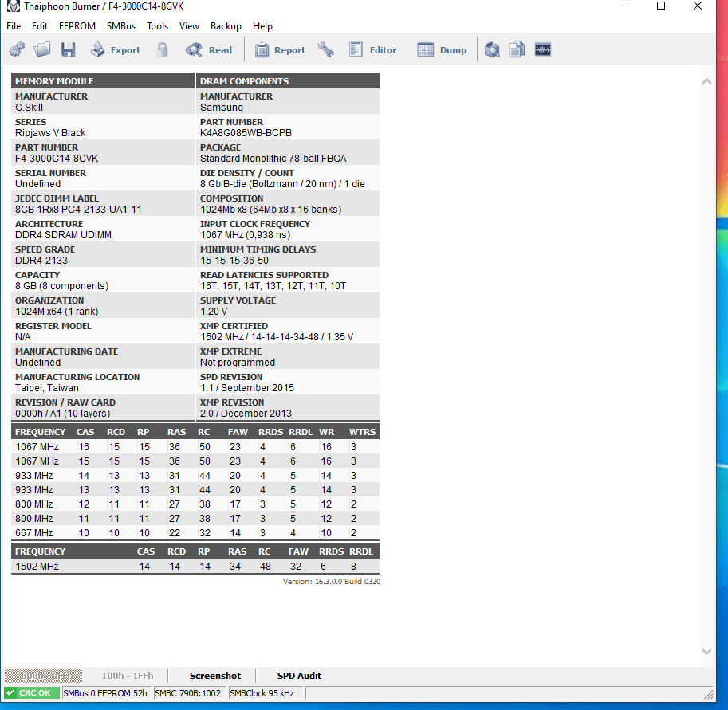Click the padlock write-protection icon
The height and width of the screenshot is (710, 728).
tap(162, 49)
